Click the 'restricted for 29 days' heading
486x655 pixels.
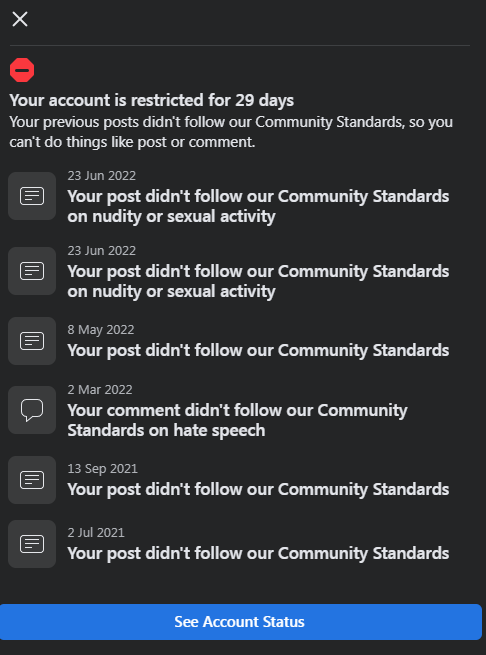[152, 100]
